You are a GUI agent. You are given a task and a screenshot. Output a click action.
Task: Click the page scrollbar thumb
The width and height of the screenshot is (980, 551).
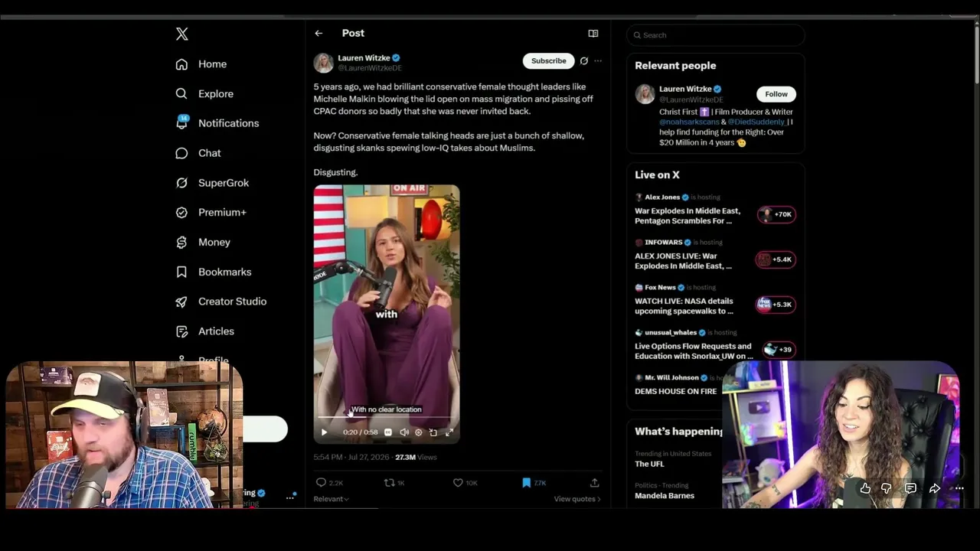[977, 54]
